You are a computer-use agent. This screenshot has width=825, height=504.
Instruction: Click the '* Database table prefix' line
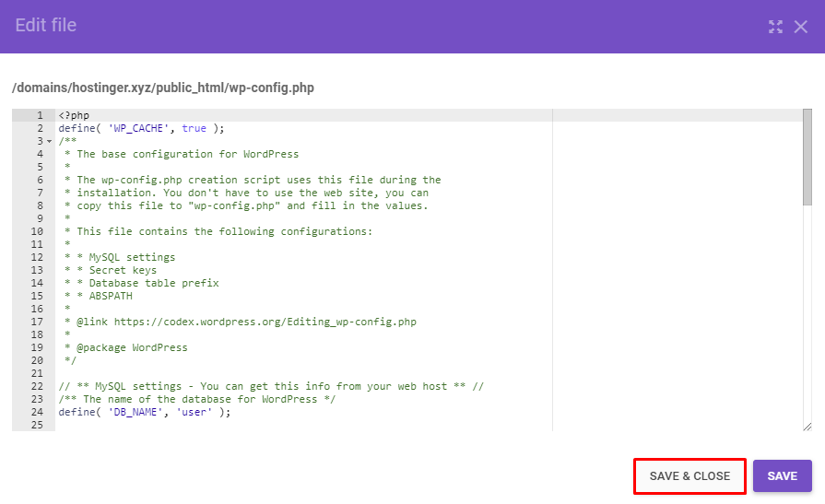tap(147, 283)
